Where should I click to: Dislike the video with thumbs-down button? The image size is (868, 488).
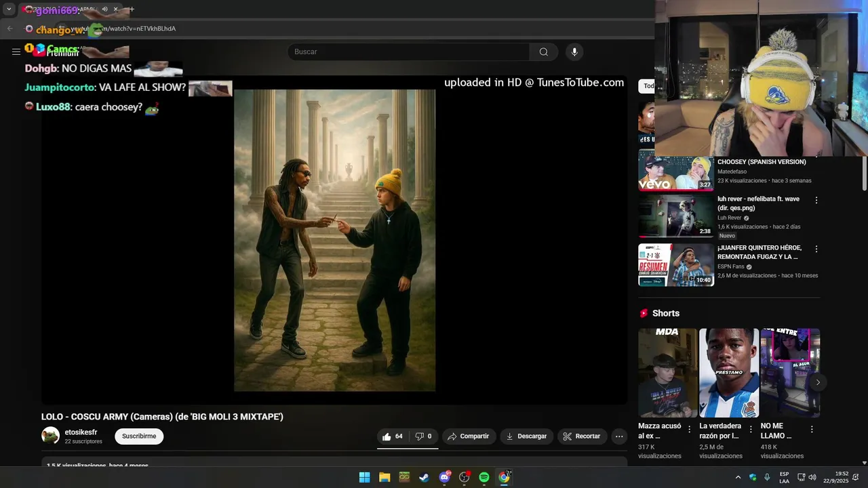(x=424, y=436)
